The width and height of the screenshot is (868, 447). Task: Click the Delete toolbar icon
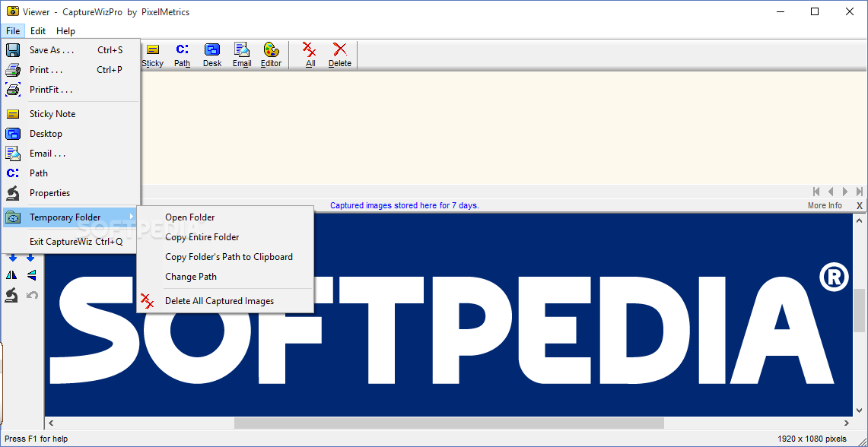click(340, 55)
